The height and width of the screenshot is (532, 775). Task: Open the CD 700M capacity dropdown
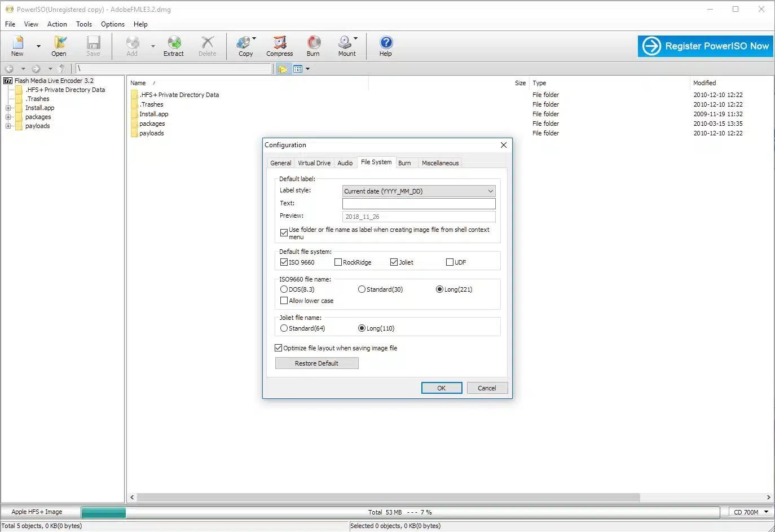pos(766,512)
